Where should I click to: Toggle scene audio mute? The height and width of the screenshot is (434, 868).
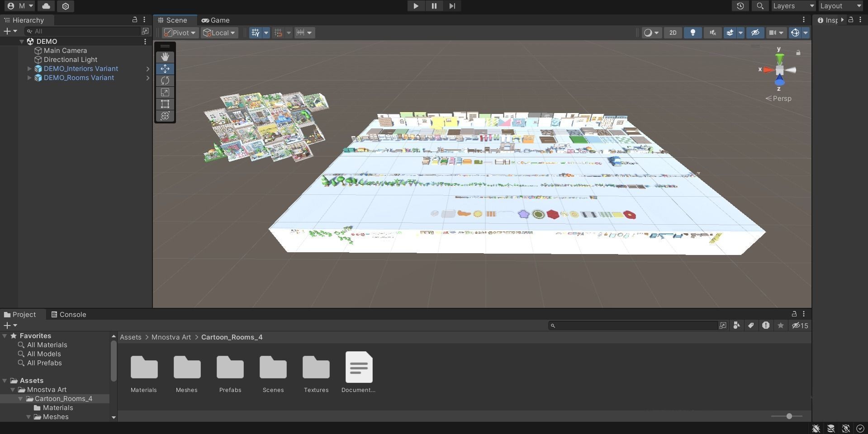pyautogui.click(x=712, y=33)
